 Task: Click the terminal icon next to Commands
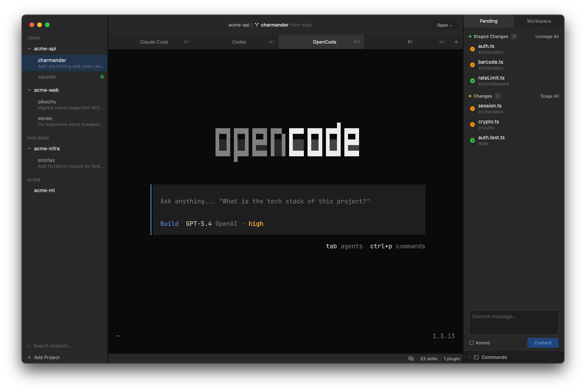click(x=476, y=357)
